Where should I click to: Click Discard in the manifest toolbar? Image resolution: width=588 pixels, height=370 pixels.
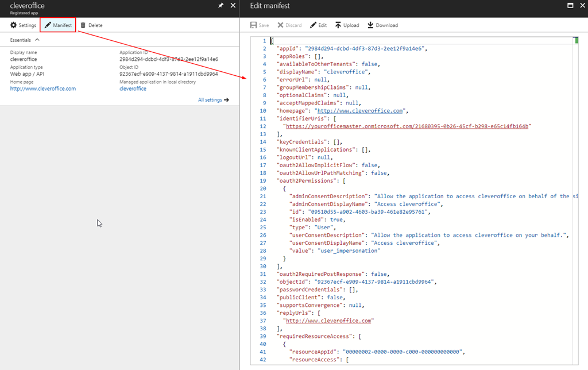289,25
